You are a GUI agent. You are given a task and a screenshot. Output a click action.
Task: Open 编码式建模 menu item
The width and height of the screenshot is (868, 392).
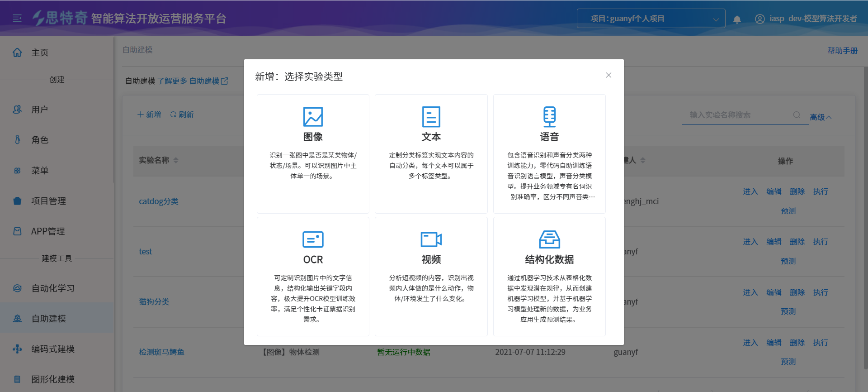pos(57,349)
